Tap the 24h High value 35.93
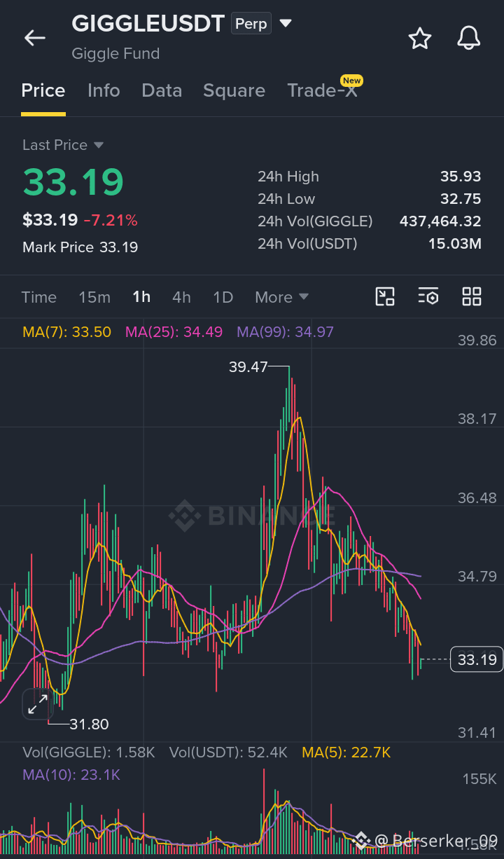Screen dimensions: 504x859 coord(461,177)
